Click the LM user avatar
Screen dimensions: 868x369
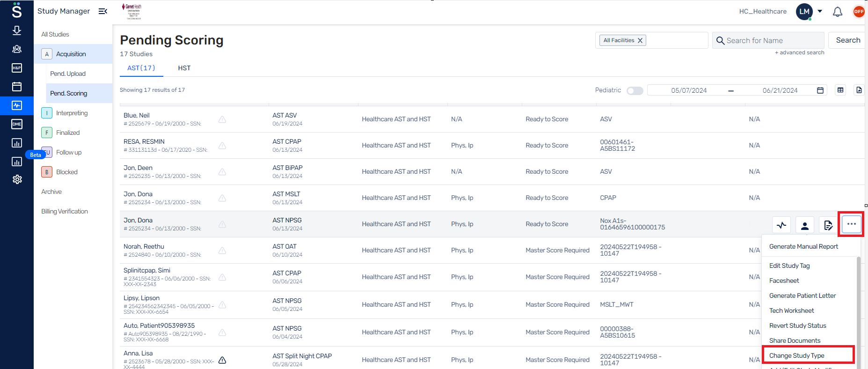point(804,12)
